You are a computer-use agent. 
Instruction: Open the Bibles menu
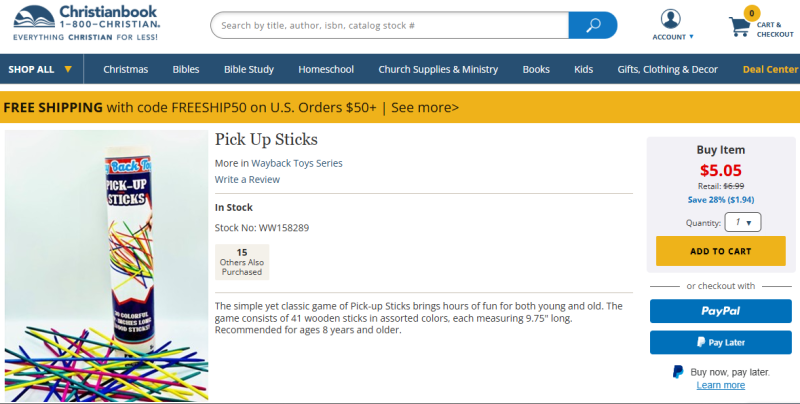[x=185, y=69]
